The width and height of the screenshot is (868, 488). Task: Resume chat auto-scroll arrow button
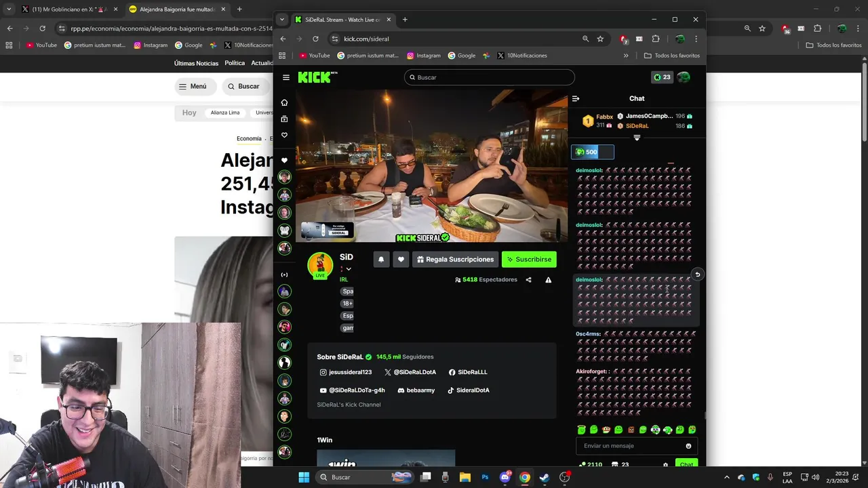697,274
